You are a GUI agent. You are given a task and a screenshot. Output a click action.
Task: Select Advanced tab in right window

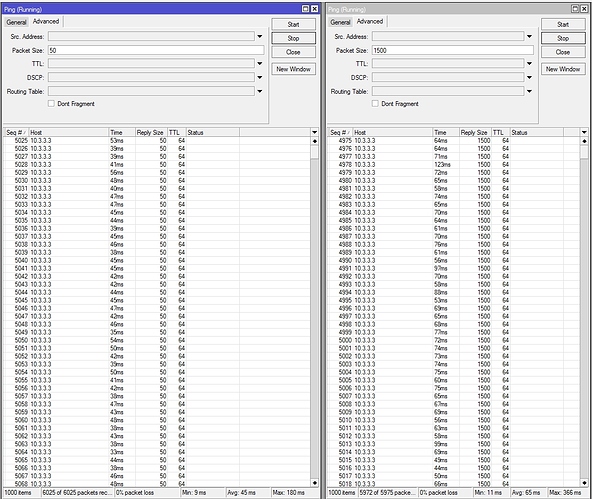click(x=370, y=22)
